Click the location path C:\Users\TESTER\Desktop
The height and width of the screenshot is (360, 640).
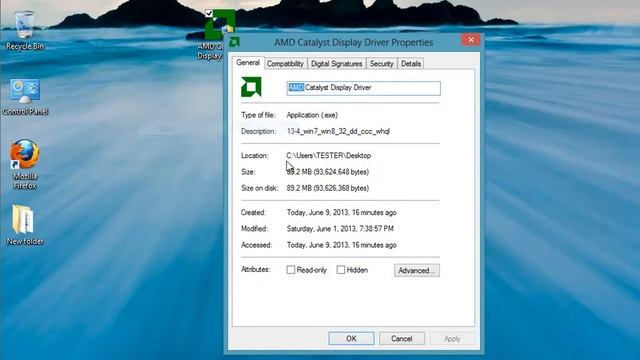[329, 156]
